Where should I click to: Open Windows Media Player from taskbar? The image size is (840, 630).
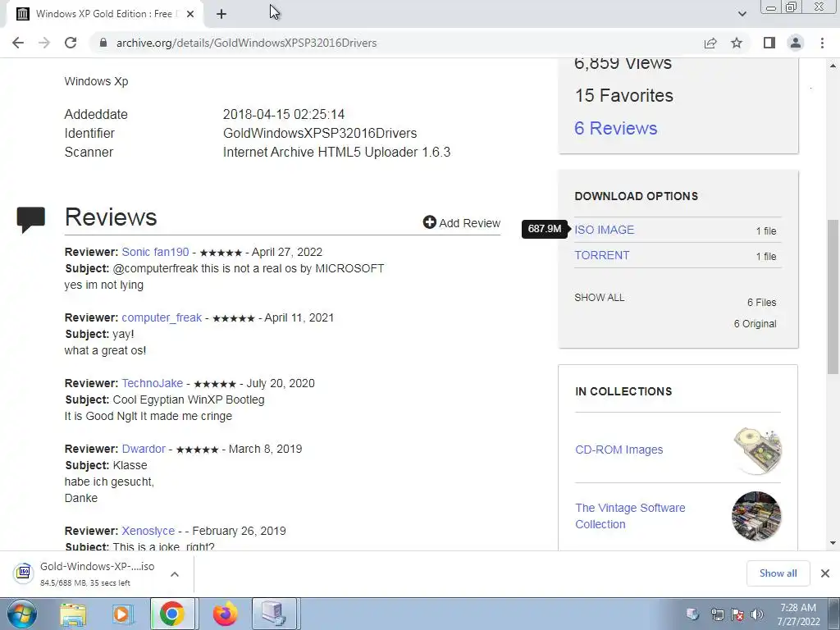click(122, 614)
